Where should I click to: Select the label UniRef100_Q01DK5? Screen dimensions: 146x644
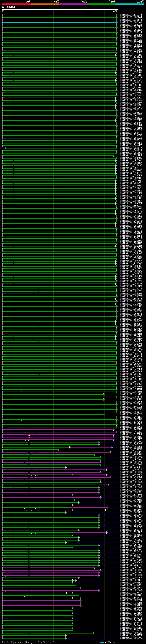(x=131, y=439)
